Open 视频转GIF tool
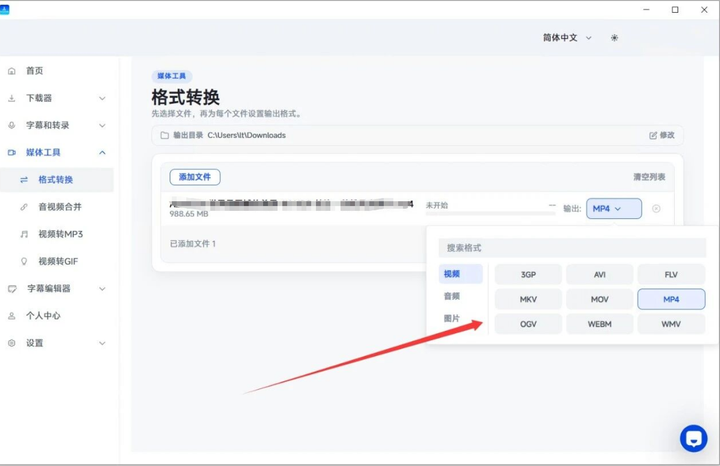The image size is (720, 466). [56, 261]
